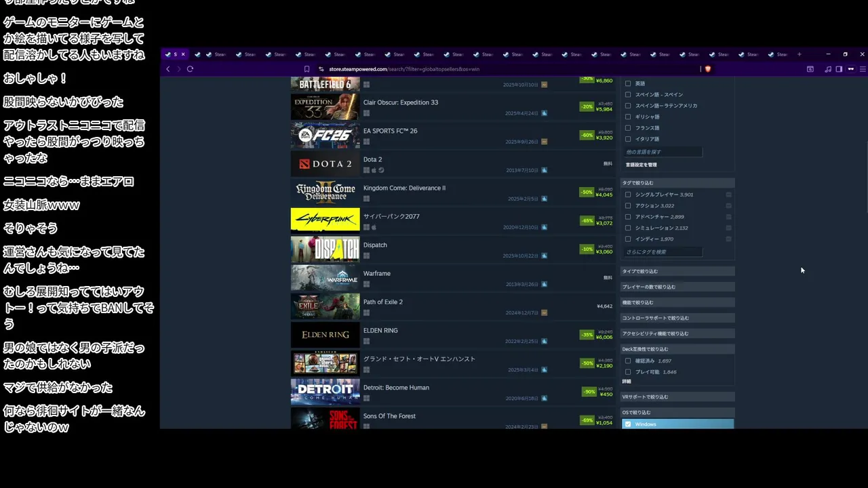Click the Windows icon under ELDEN RING
This screenshot has height=488, width=868.
coord(366,341)
